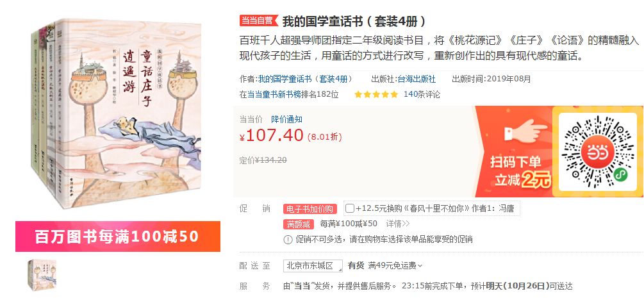Click the 满额减 promotion tag
This screenshot has width=644, height=298.
[x=298, y=224]
